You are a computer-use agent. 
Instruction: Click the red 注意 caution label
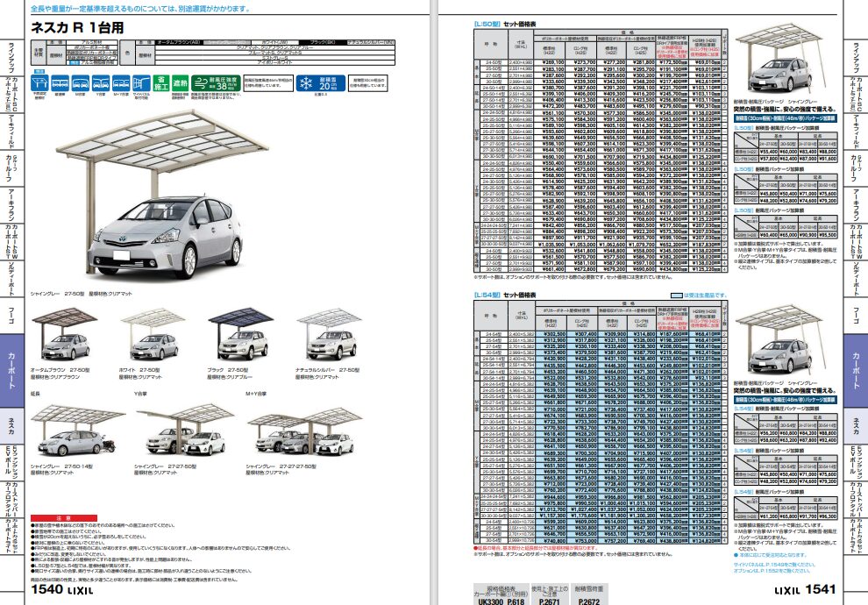64,518
